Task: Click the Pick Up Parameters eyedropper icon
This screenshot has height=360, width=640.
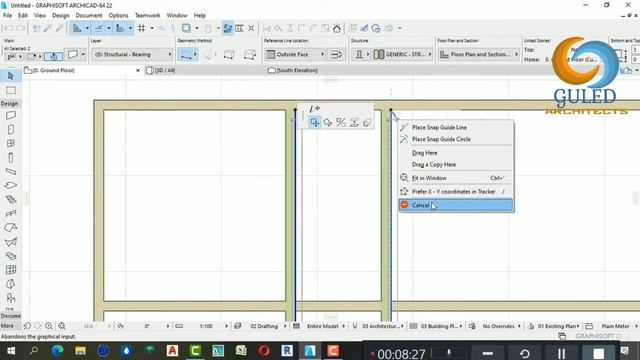Action: pos(48,28)
